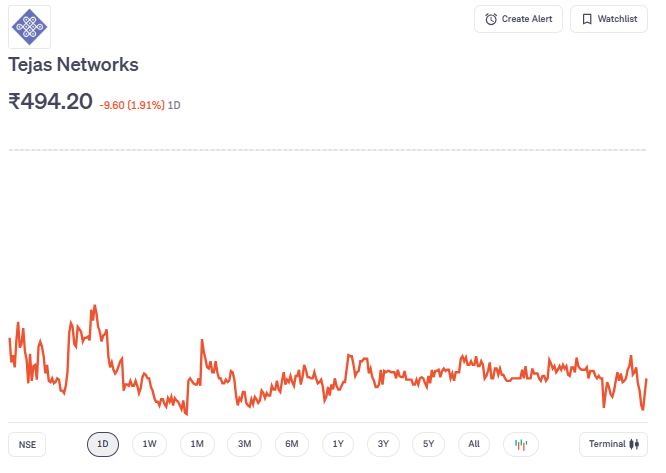Switch the chart to 1W range
This screenshot has width=666, height=473.
[x=149, y=444]
